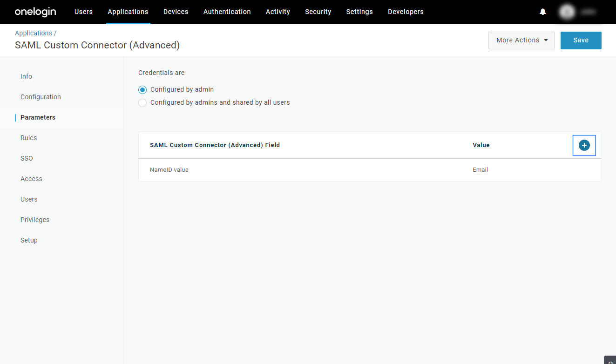Select 'Configured by admins and shared by all users'
The image size is (616, 364).
[x=143, y=103]
